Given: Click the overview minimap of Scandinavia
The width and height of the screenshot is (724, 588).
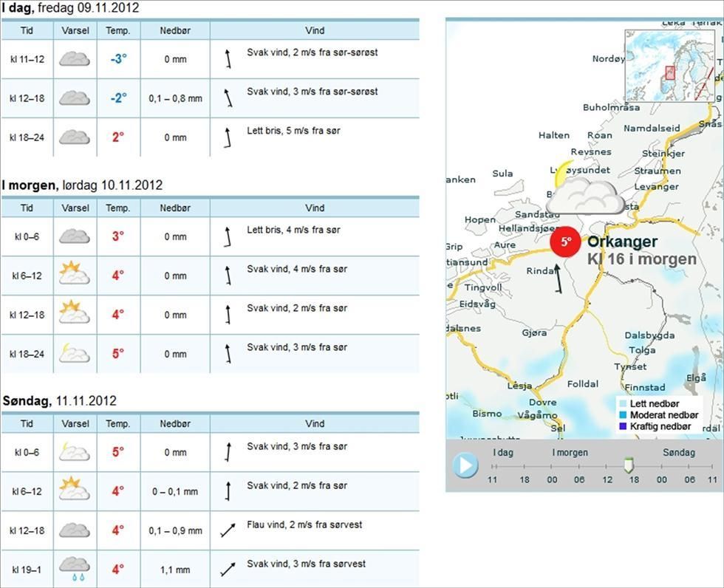Looking at the screenshot, I should click(669, 66).
